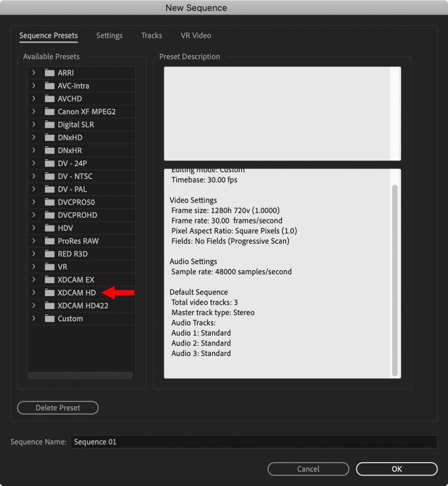Confirm with the OK button
Viewport: 448px width, 486px height.
(x=397, y=469)
